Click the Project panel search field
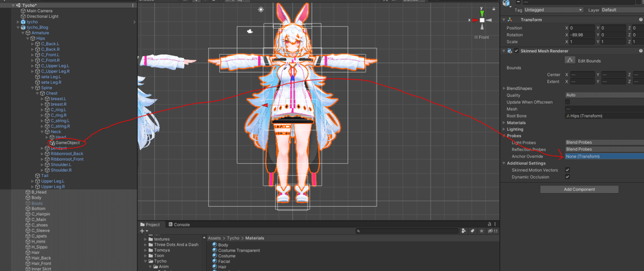This screenshot has width=644, height=271. (407, 231)
